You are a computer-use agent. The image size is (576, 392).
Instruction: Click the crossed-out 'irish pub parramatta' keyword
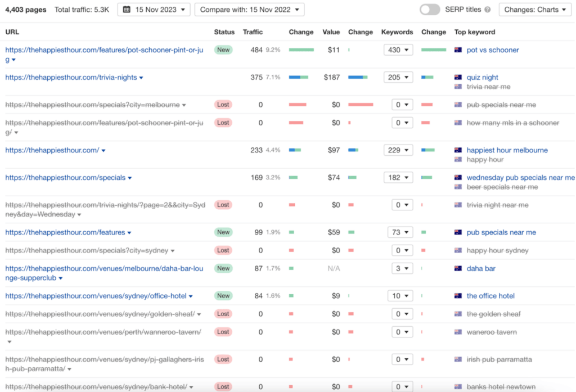499,359
